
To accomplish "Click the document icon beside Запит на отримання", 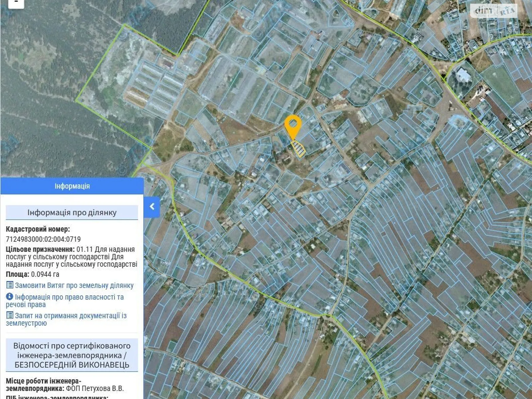I will coord(10,315).
